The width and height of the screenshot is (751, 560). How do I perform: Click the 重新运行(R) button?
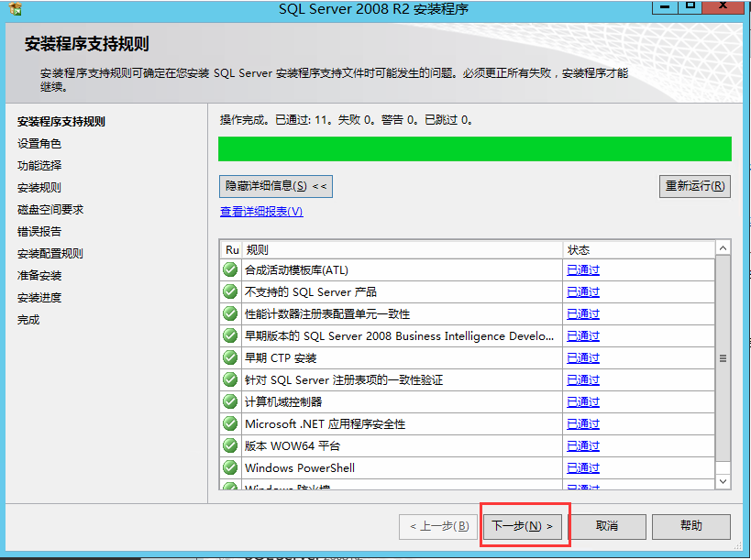[x=695, y=186]
